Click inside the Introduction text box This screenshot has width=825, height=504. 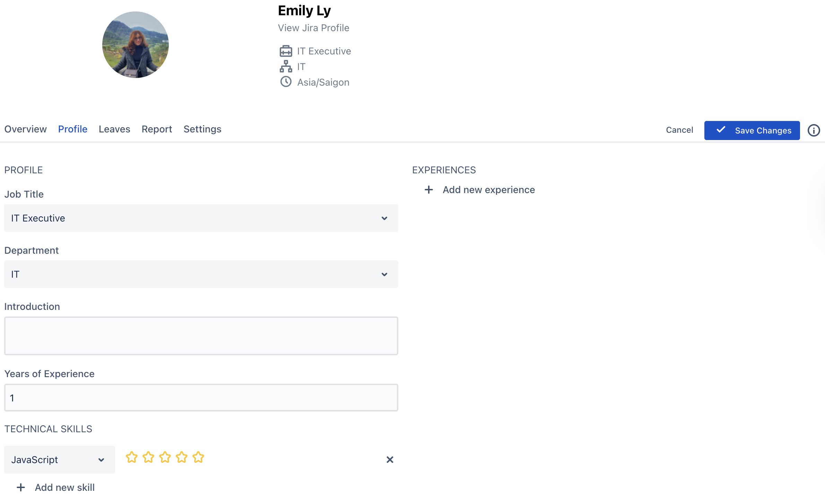[x=201, y=336]
